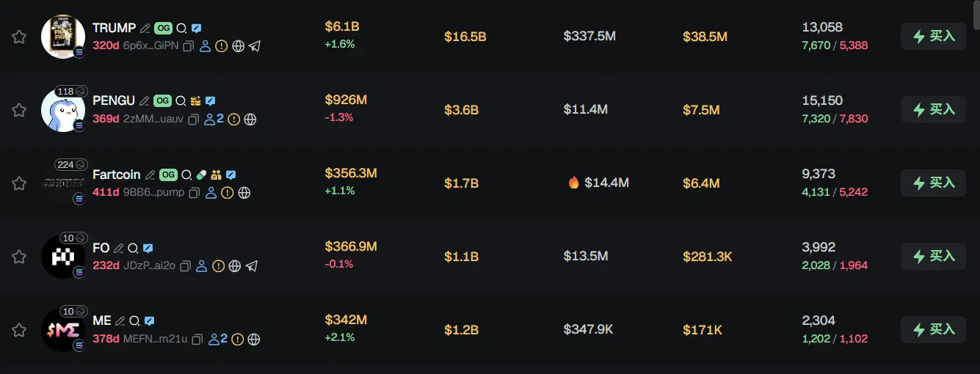Click the pill icon on Fartcoin row
This screenshot has width=980, height=374.
[x=202, y=175]
